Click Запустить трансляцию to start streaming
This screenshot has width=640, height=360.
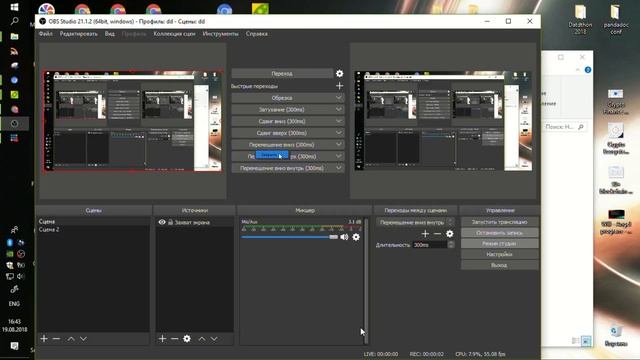tap(500, 222)
